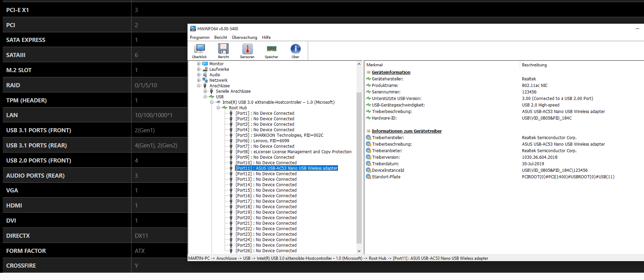Collapse the Anschlüsse tree node
Screen dimensions: 644x280
coord(199,86)
